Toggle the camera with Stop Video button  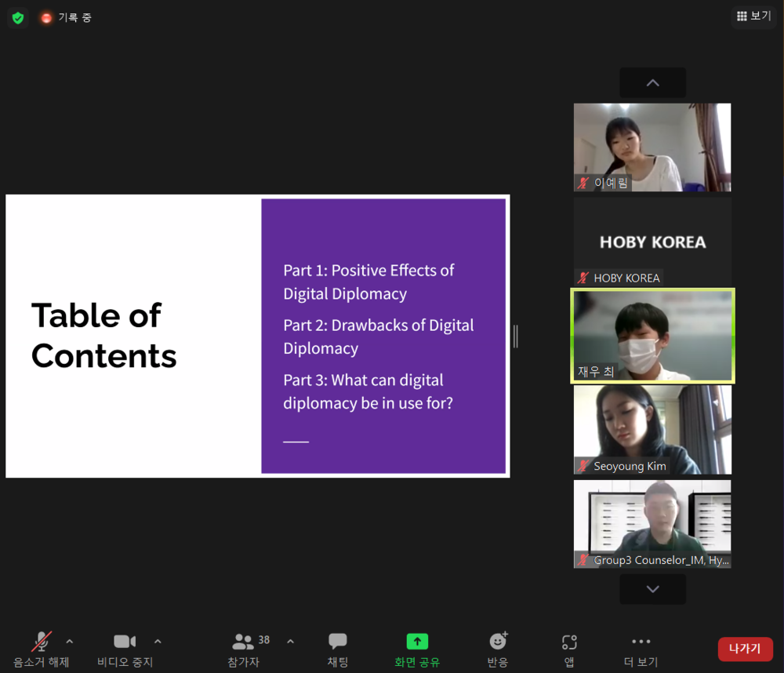pos(125,642)
